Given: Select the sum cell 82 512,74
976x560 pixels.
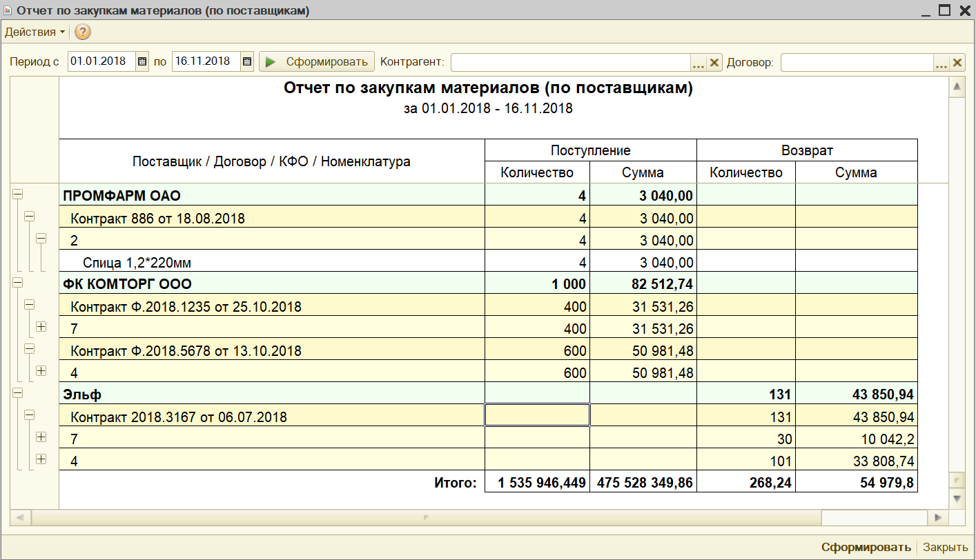Looking at the screenshot, I should pyautogui.click(x=643, y=284).
